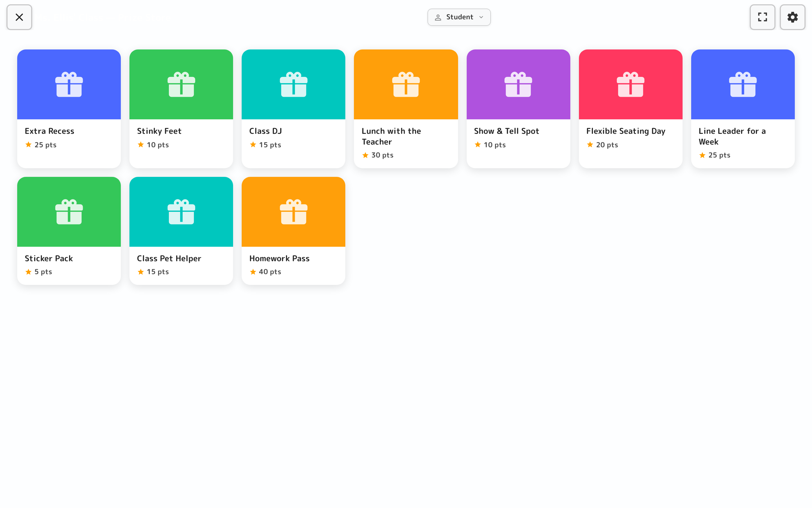Screen dimensions: 812x508
Task: Click the 15 pts on Class Pet Helper
Action: pos(158,272)
